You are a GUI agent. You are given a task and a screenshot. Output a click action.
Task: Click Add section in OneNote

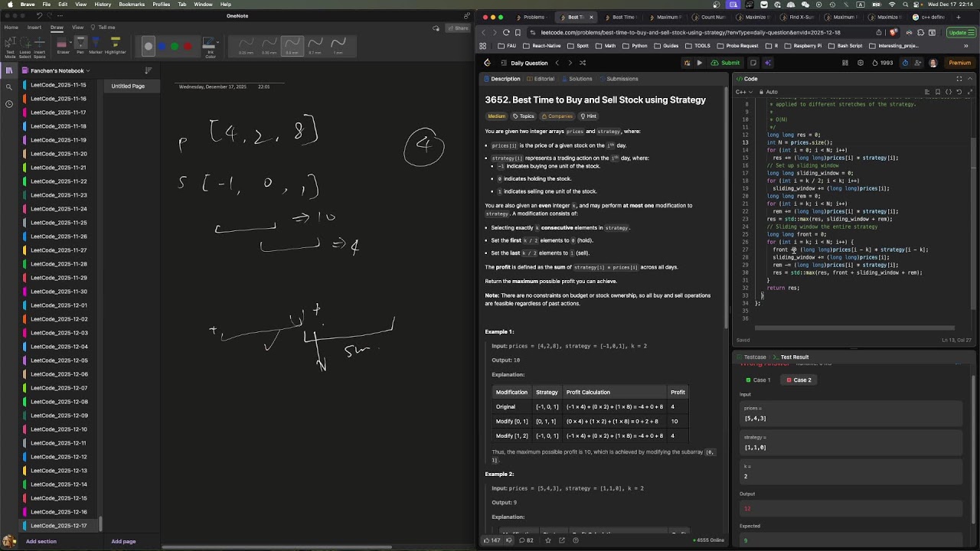[41, 542]
